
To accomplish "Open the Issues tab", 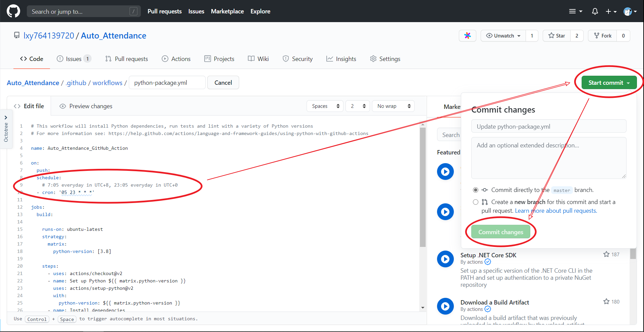I will point(73,59).
